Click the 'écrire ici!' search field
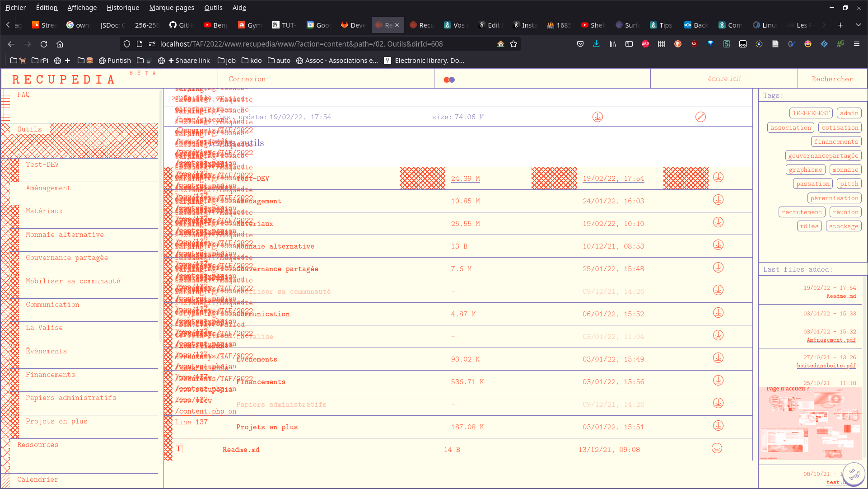Screen dimensions: 868x489 (724, 79)
